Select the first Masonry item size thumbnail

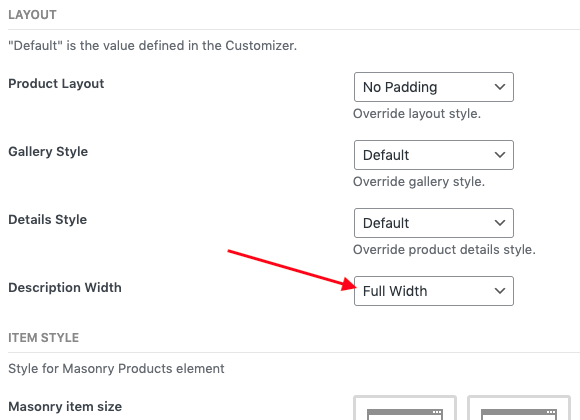(405, 408)
